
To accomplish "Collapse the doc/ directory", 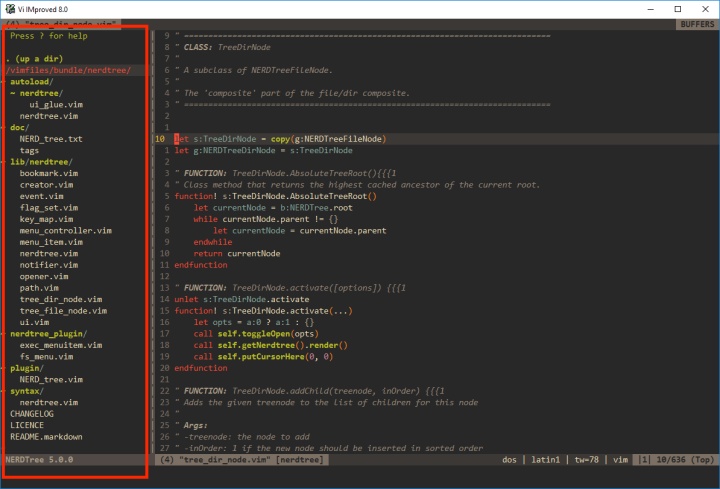I will [x=19, y=128].
